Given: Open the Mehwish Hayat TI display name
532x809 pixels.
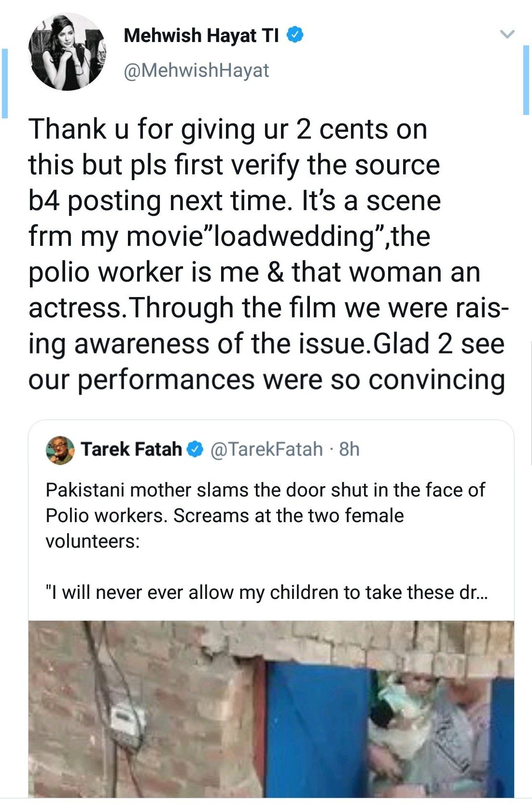Looking at the screenshot, I should pyautogui.click(x=201, y=36).
